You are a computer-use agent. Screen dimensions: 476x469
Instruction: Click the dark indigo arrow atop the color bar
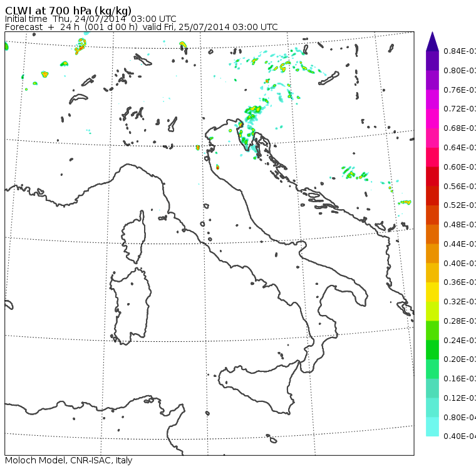tap(432, 41)
